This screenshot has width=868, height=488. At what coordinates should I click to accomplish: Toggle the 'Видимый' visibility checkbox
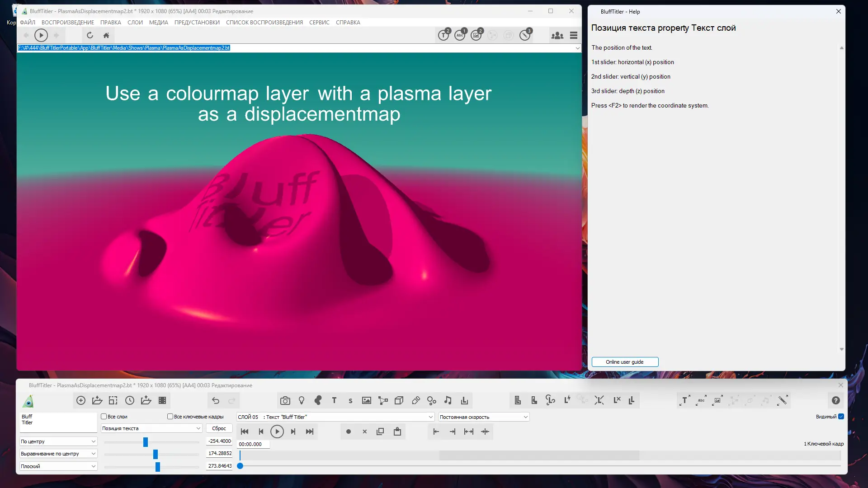click(x=841, y=417)
